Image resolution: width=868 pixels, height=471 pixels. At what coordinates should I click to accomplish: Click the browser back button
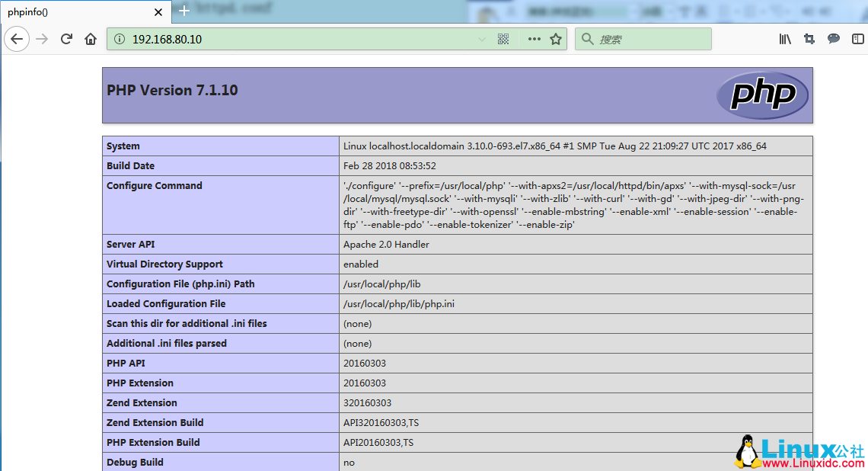click(17, 39)
